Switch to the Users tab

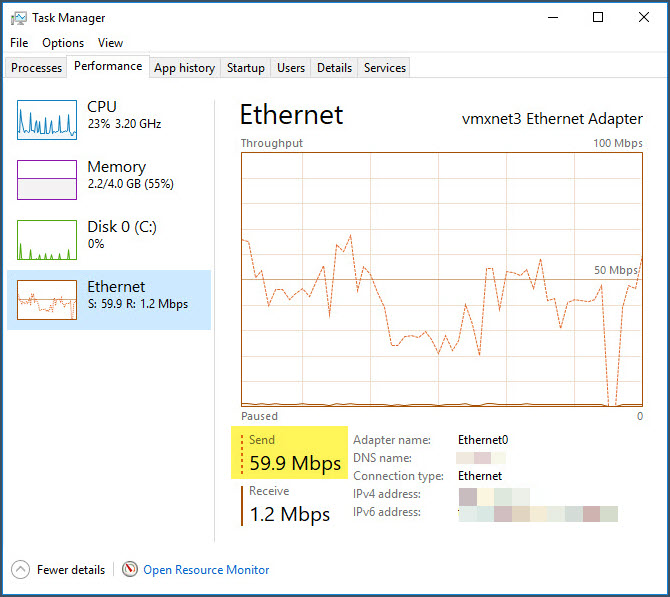[x=291, y=68]
